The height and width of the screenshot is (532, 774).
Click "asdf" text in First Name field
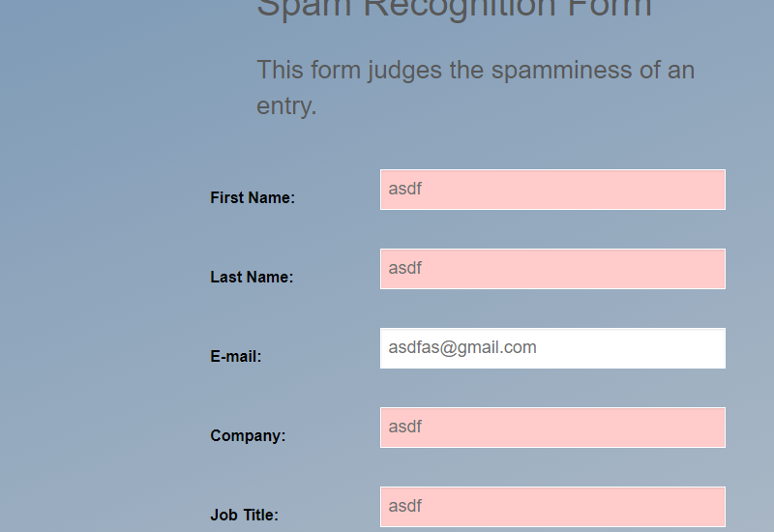(405, 190)
